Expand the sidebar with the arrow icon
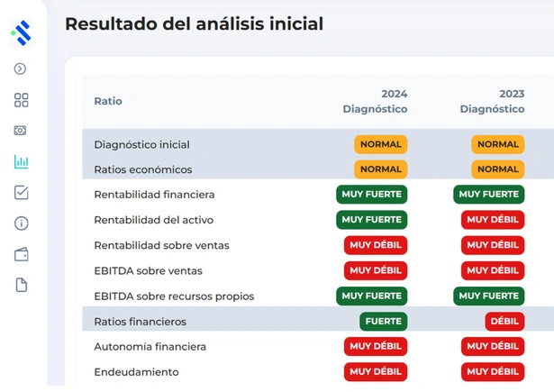Viewport: 554px width, 392px height. click(x=21, y=69)
